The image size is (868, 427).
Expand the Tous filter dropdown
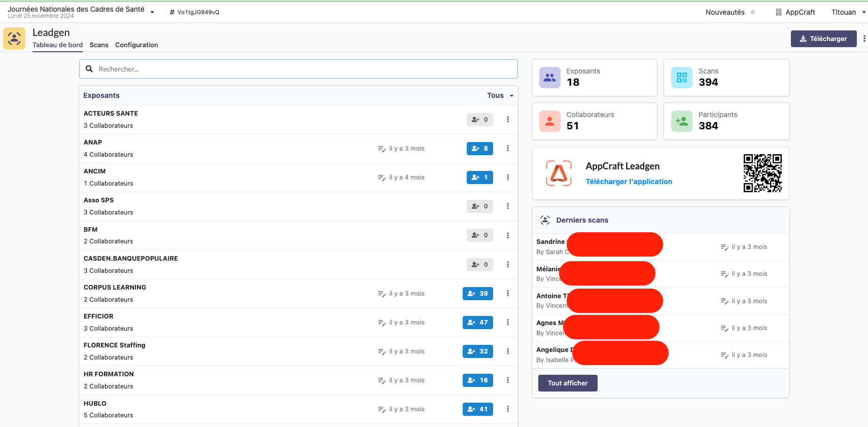[500, 95]
